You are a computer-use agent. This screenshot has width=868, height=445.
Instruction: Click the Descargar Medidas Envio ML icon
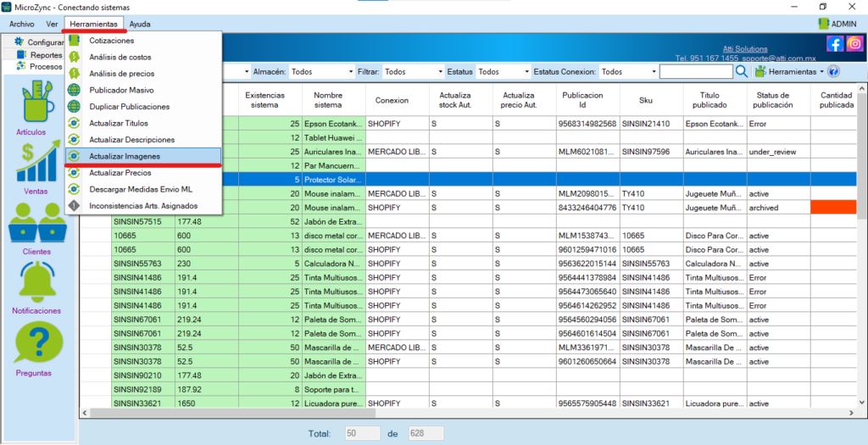coord(75,189)
